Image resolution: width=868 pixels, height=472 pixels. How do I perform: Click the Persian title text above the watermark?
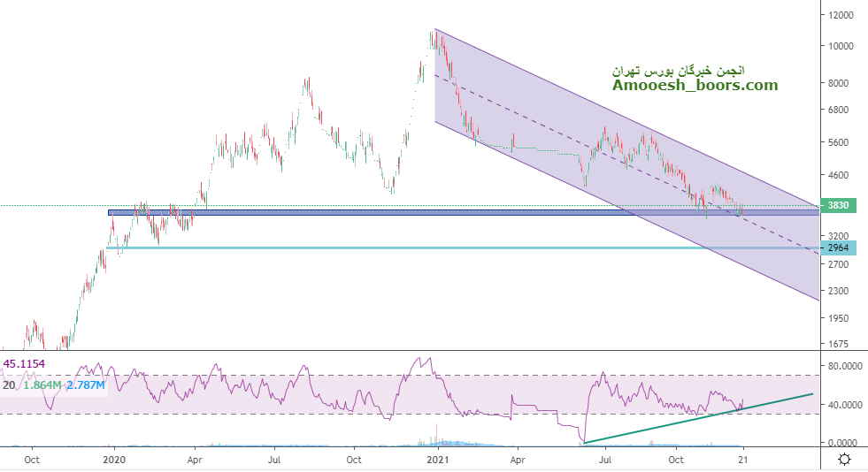pos(680,69)
